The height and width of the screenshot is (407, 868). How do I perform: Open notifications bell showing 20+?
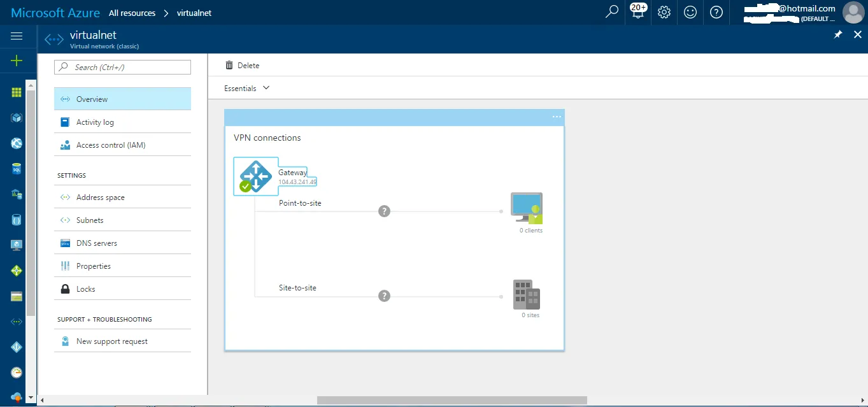click(637, 12)
